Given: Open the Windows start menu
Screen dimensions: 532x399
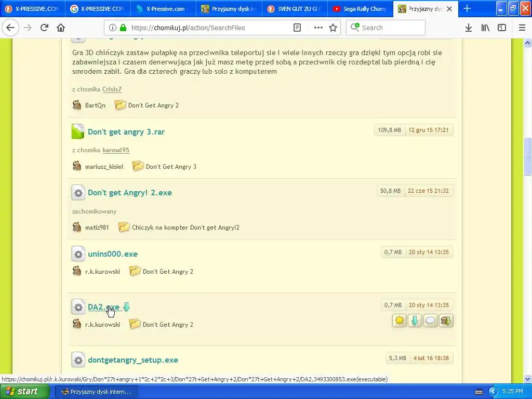Looking at the screenshot, I should [24, 392].
